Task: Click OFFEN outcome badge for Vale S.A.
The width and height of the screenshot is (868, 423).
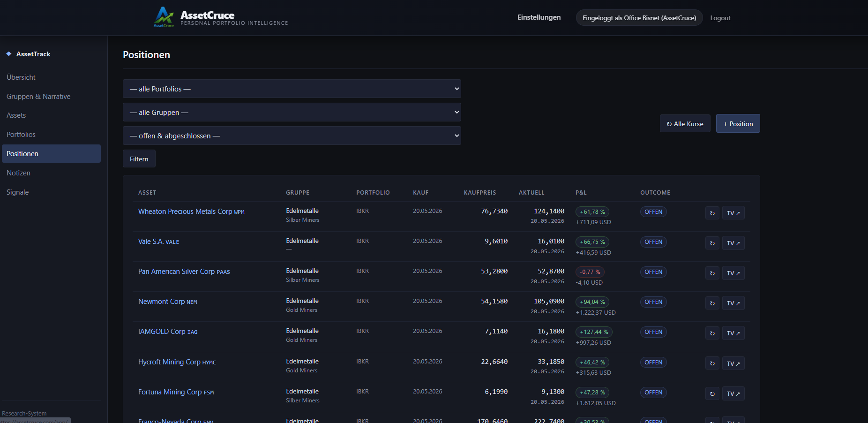Action: click(653, 242)
